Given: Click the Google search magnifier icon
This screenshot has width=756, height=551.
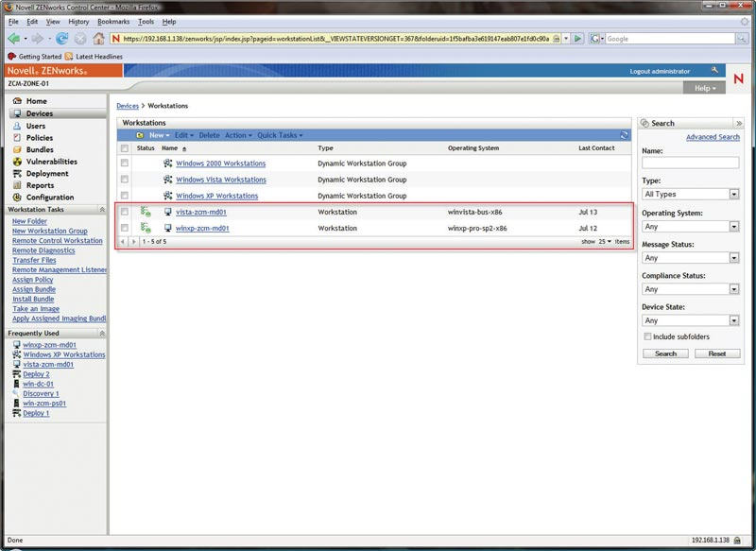Looking at the screenshot, I should point(741,39).
